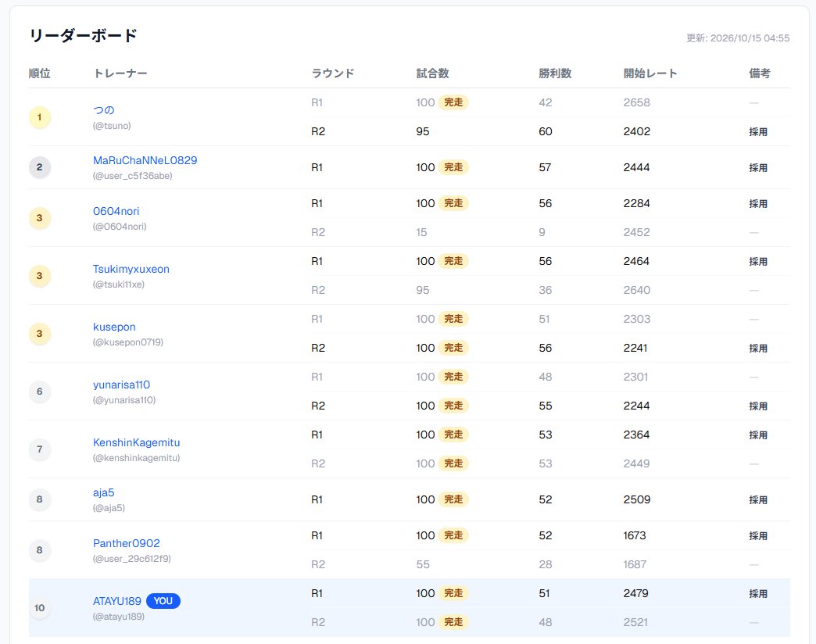Click 採用 note in ATAYU189 R1 row

(758, 593)
